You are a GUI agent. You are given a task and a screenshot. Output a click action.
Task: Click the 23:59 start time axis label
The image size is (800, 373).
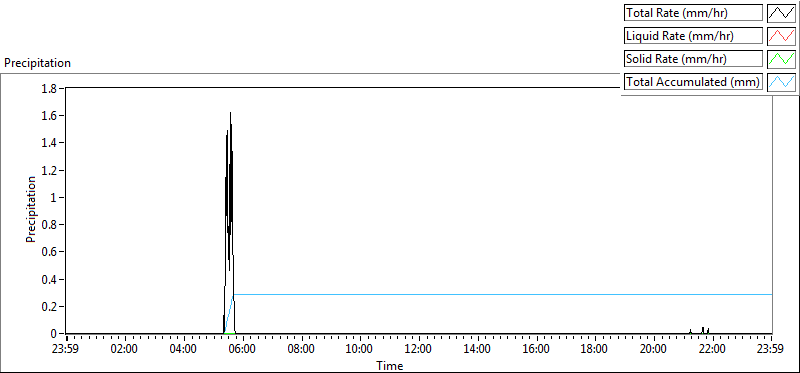[66, 350]
